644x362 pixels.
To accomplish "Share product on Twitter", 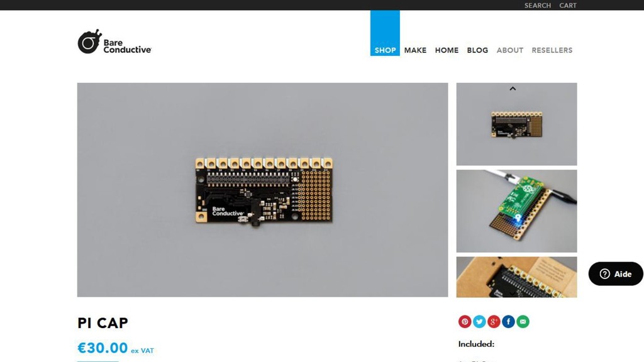I will 479,321.
